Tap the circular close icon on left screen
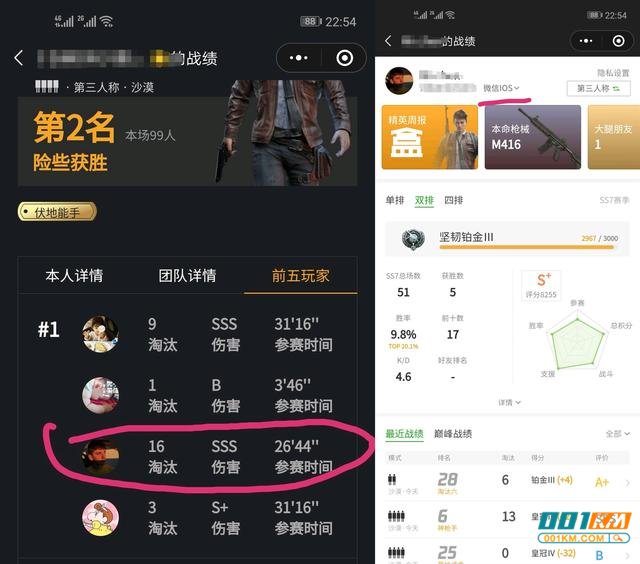640x564 pixels. [345, 58]
